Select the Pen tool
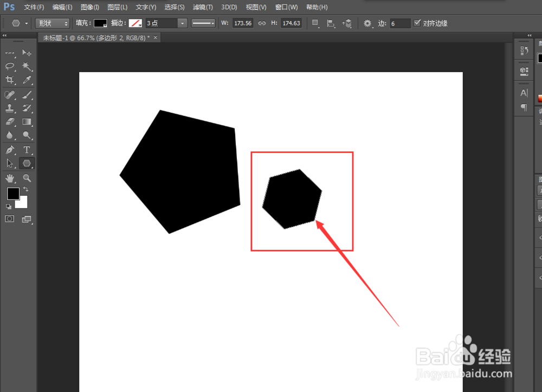This screenshot has width=542, height=392. point(10,150)
